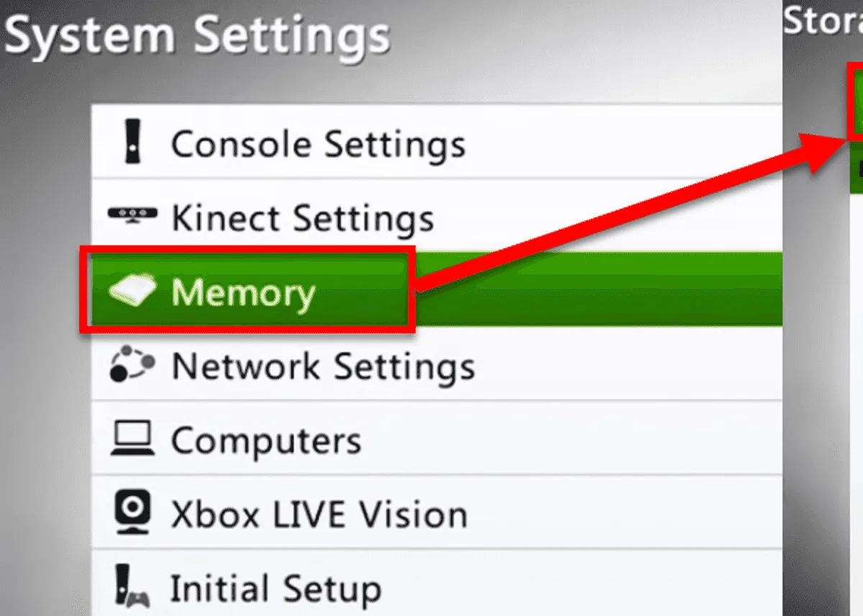Screen dimensions: 863x616
Task: Select the highlighted Memory text label
Action: tap(243, 293)
